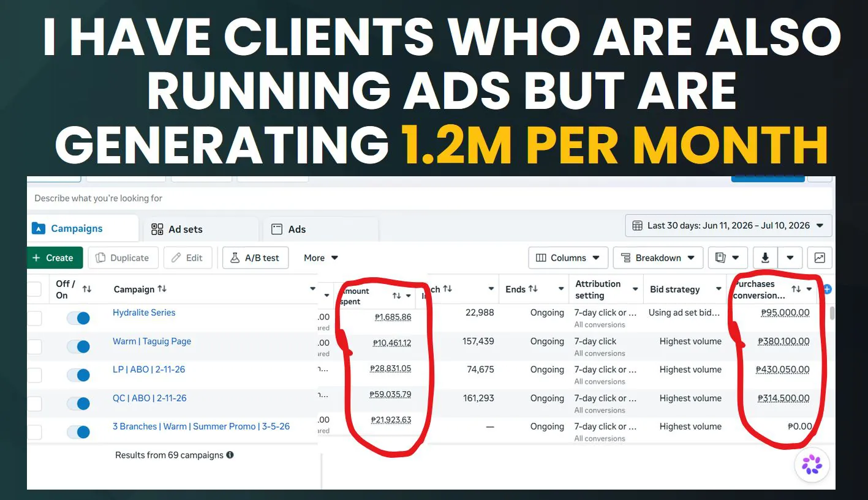Toggle the Warm | Taguig Page campaign
The height and width of the screenshot is (500, 868).
coord(78,347)
